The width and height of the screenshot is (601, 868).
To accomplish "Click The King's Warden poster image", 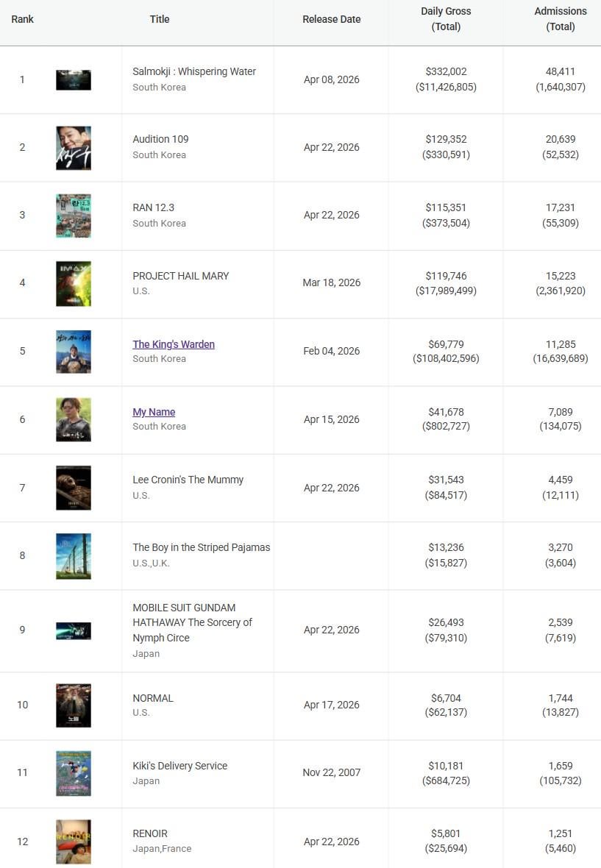I will click(74, 352).
